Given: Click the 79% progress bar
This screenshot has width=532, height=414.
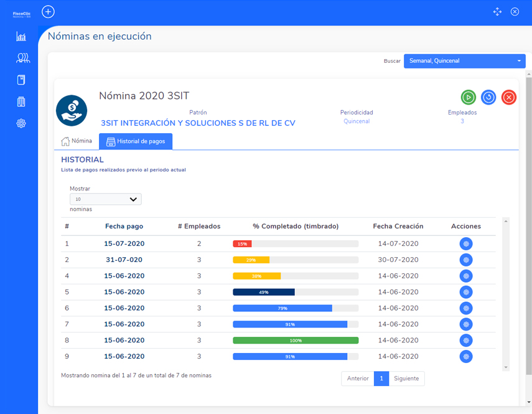Looking at the screenshot, I should tap(282, 308).
